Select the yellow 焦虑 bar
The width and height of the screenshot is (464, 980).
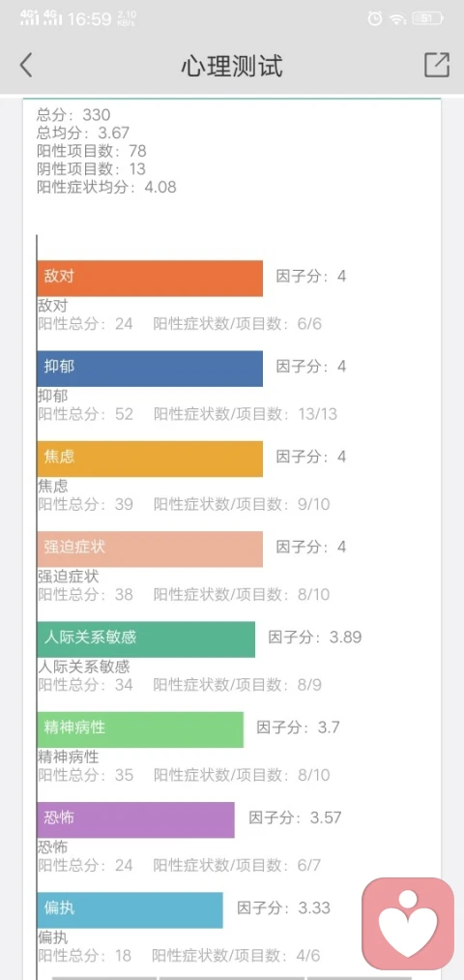(150, 459)
